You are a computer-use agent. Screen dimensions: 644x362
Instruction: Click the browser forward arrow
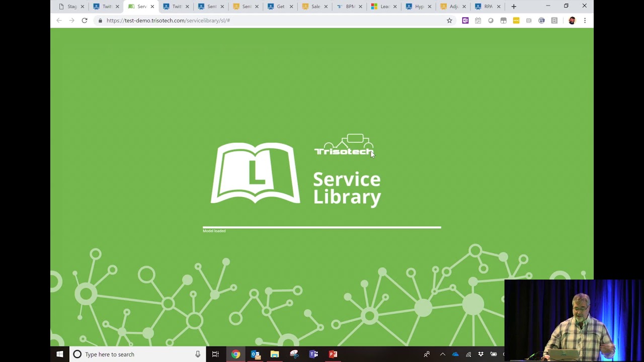(x=71, y=21)
